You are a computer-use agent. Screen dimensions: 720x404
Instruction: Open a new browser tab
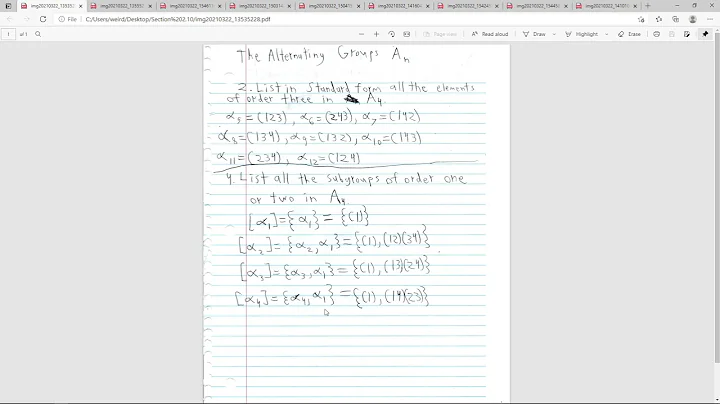click(x=648, y=6)
